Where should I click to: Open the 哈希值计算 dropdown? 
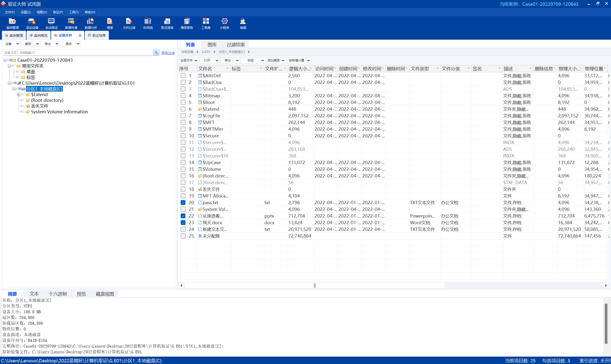pyautogui.click(x=299, y=60)
